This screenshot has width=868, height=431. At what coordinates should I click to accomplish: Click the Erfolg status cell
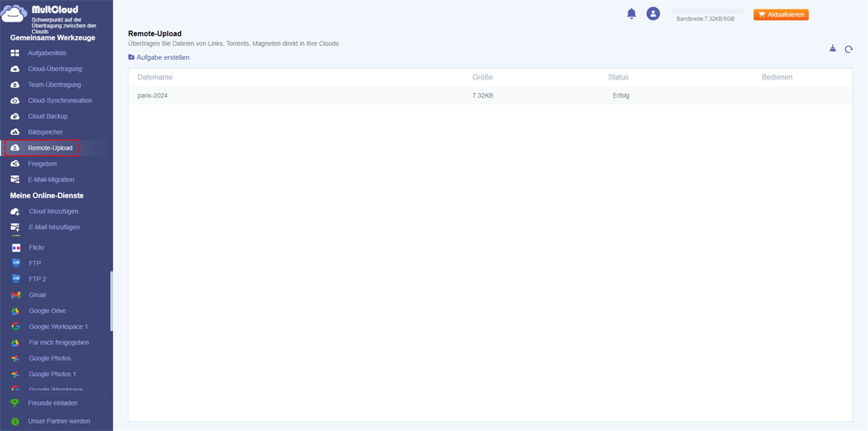(x=621, y=95)
